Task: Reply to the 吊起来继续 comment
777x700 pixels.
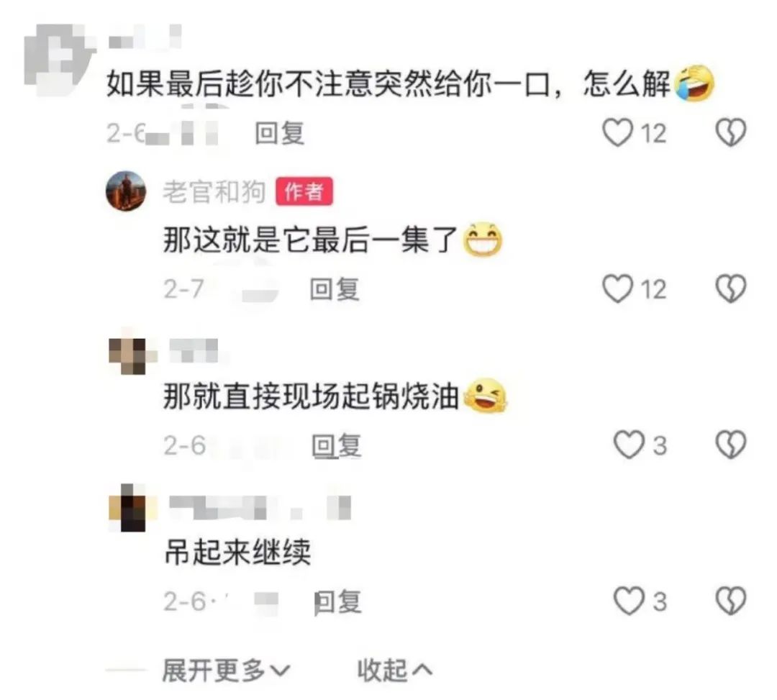Action: pos(338,602)
